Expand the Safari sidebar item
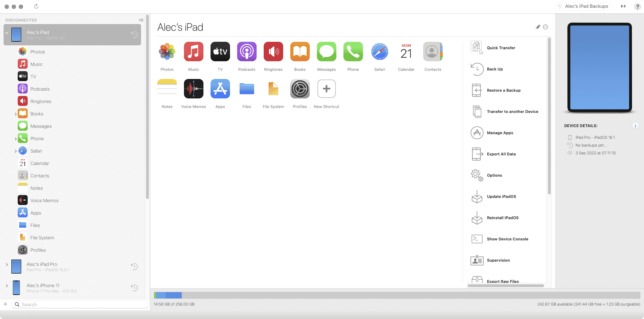Image resolution: width=644 pixels, height=319 pixels. point(15,151)
